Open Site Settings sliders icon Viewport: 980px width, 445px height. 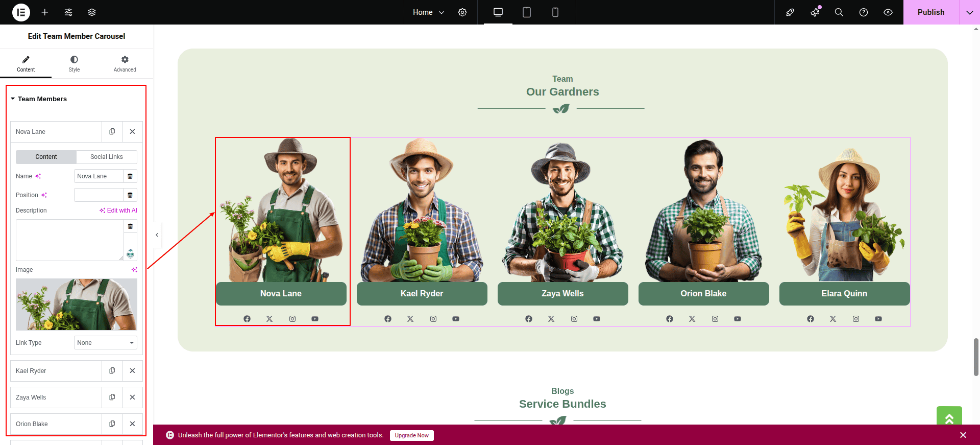68,12
